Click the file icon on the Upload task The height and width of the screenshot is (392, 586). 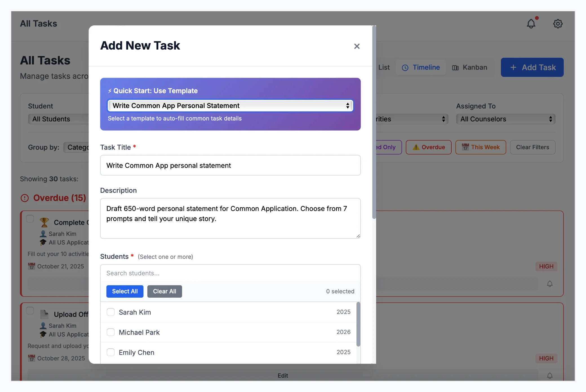click(44, 314)
